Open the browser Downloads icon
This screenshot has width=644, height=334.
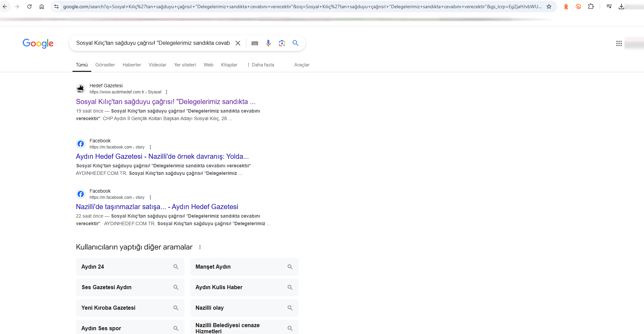coord(621,7)
